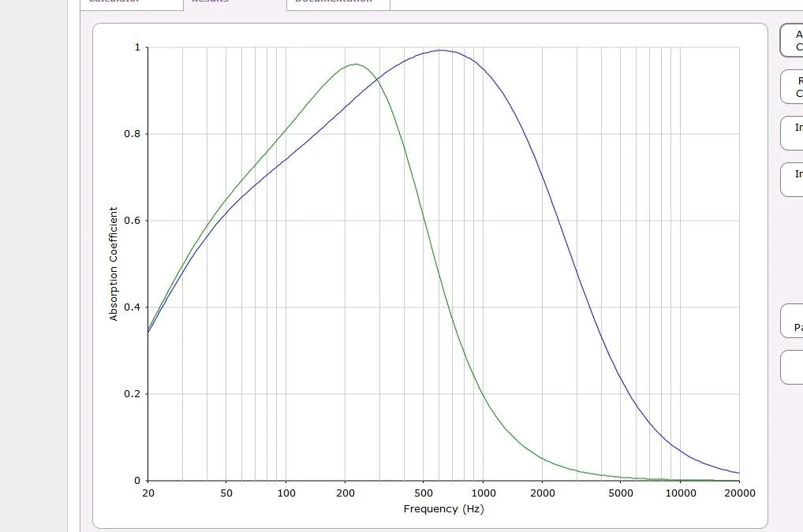Screen dimensions: 803x532
Task: Open the partially visible Calculator tab
Action: tap(132, 4)
